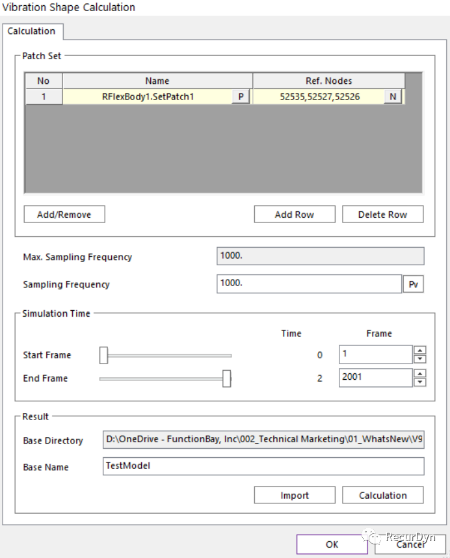Click the P button beside RFlexBody1.SetPatch1

click(241, 96)
